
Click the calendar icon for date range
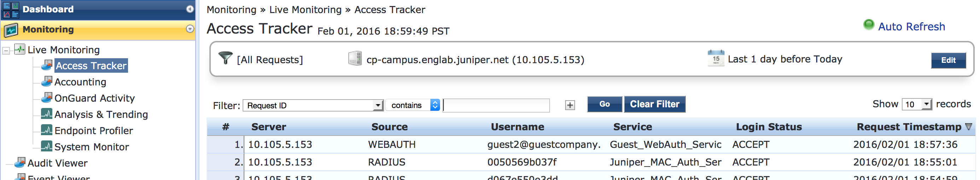coord(715,59)
